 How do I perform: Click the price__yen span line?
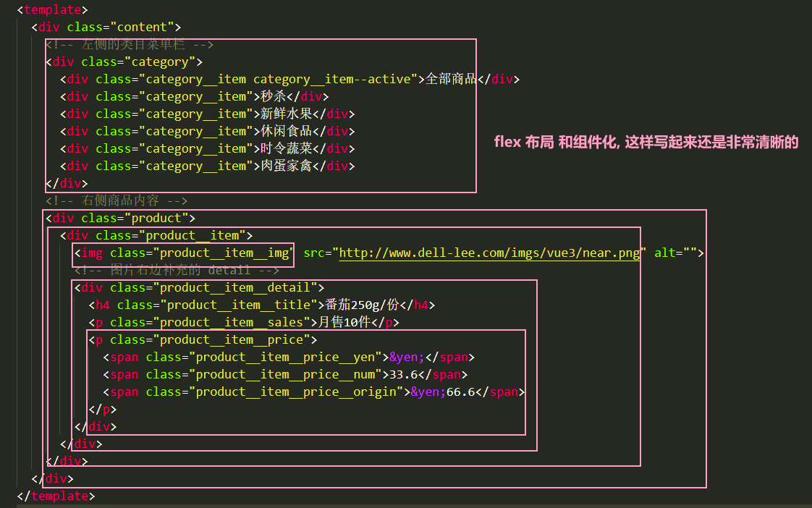click(x=289, y=357)
